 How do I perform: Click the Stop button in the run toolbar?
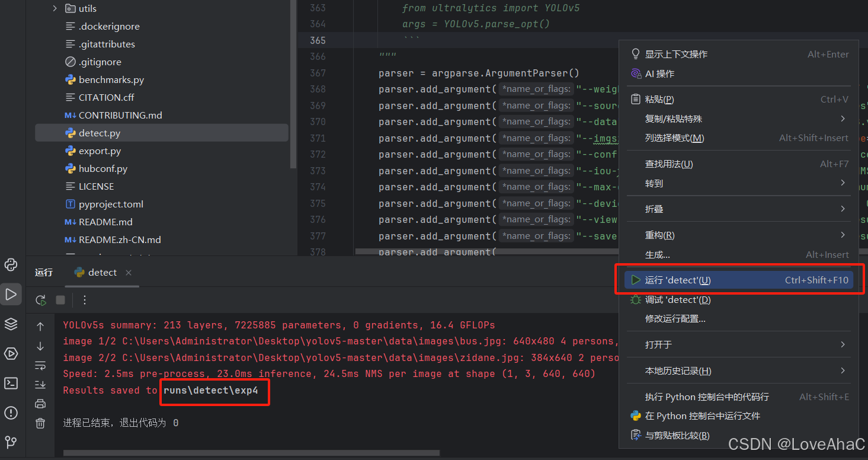(60, 300)
